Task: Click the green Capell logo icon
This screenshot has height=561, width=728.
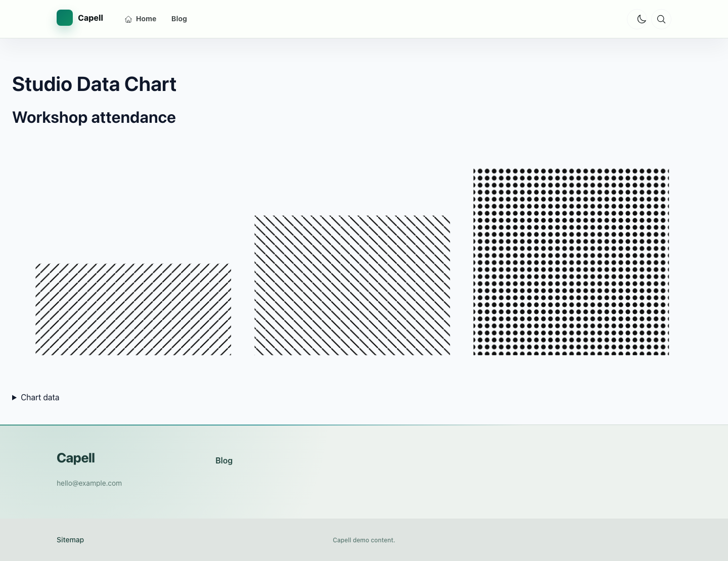Action: 65,18
